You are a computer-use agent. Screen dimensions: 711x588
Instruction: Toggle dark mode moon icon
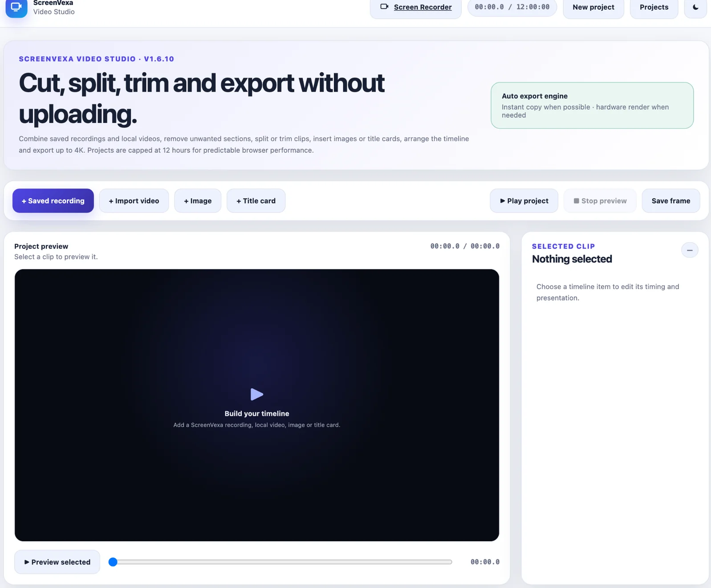tap(695, 7)
